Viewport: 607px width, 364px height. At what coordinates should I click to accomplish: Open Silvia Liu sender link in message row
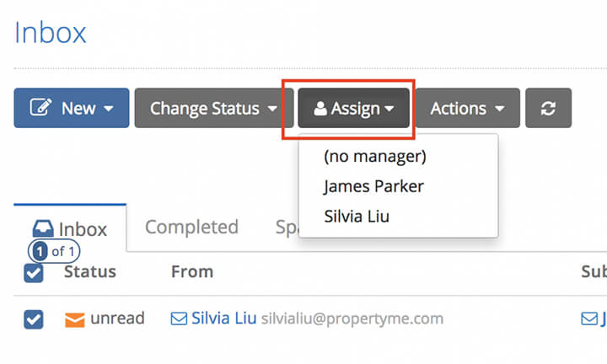pos(223,318)
